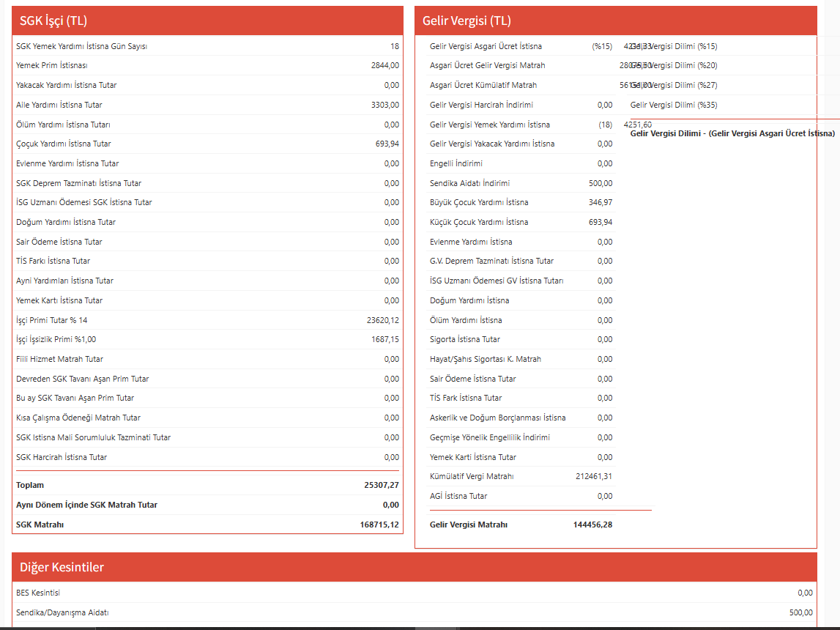This screenshot has width=840, height=630.
Task: Select Aile Yardımı İstisna Tutar row
Action: click(x=207, y=105)
